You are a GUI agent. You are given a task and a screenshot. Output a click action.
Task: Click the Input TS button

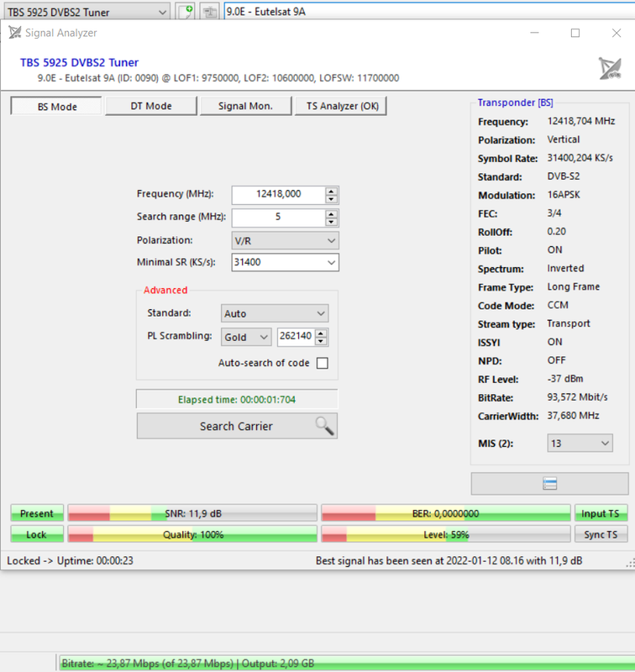[x=601, y=513]
